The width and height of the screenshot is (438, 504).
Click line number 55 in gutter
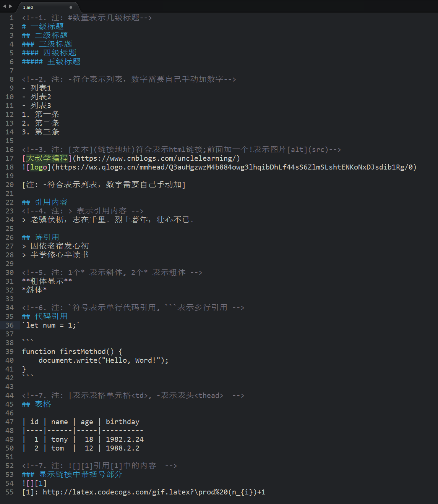[10, 492]
